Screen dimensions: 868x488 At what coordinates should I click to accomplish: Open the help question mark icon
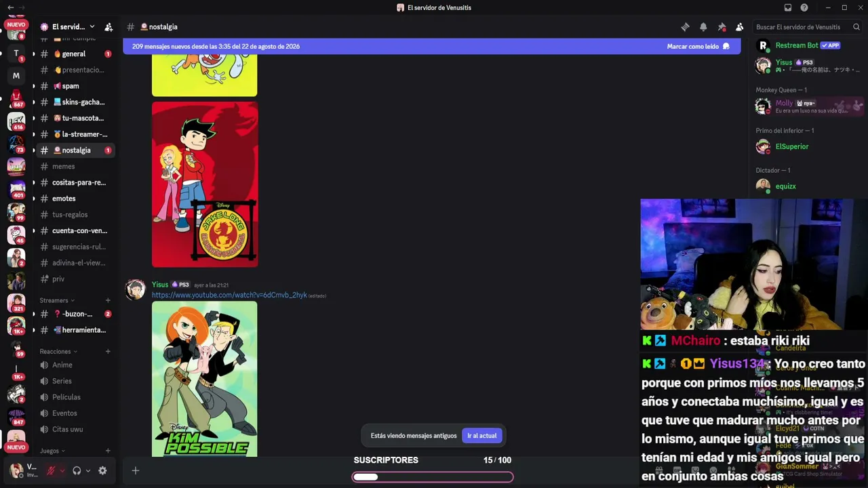[x=804, y=7]
